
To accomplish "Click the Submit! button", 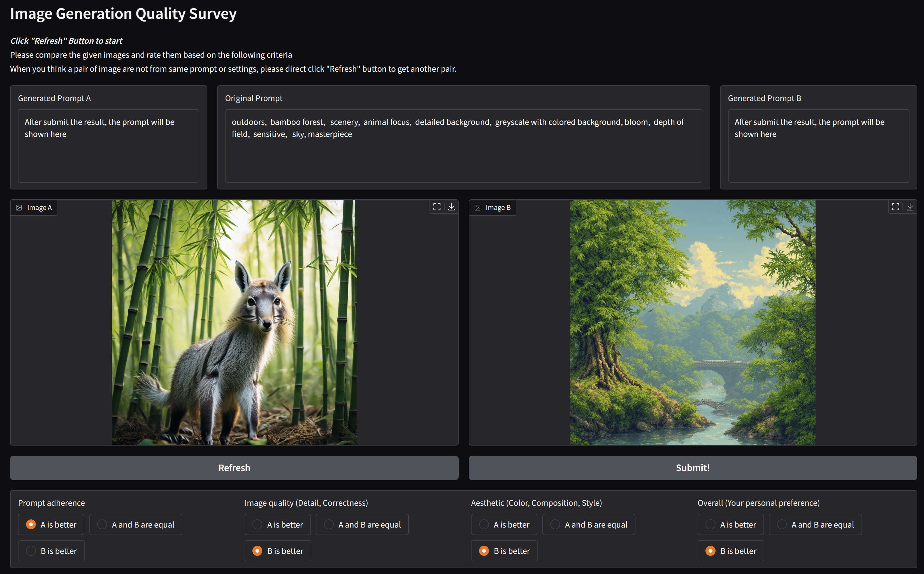I will 692,468.
